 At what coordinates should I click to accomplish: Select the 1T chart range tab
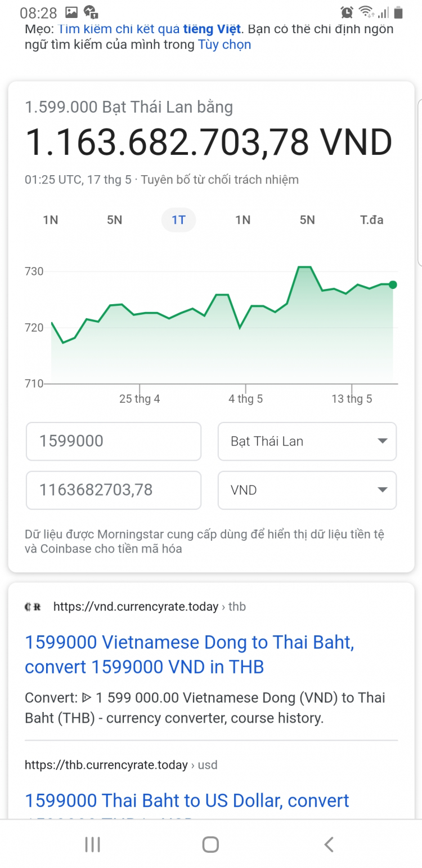[178, 220]
